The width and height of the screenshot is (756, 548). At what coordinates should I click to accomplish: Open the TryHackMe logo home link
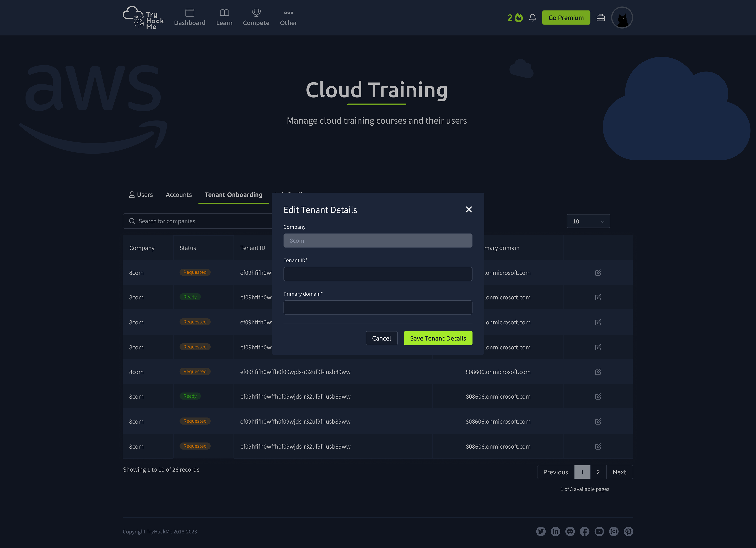tap(143, 18)
